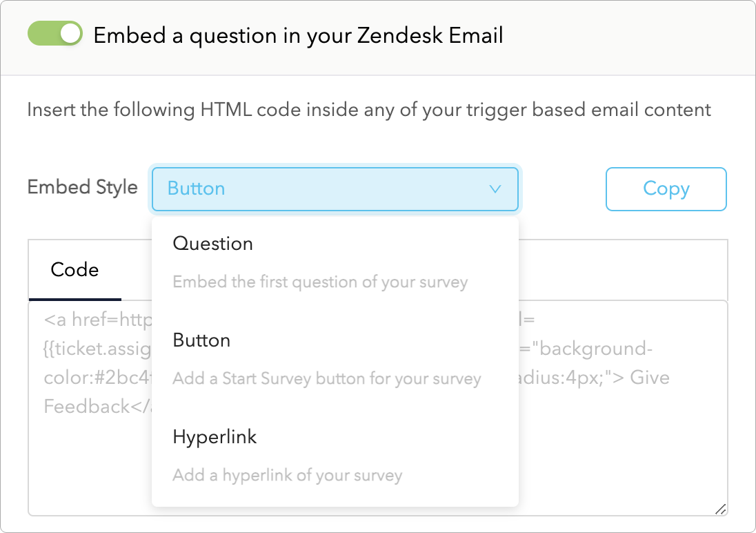Click the resize handle on the code box
Viewport: 756px width, 533px height.
[719, 507]
